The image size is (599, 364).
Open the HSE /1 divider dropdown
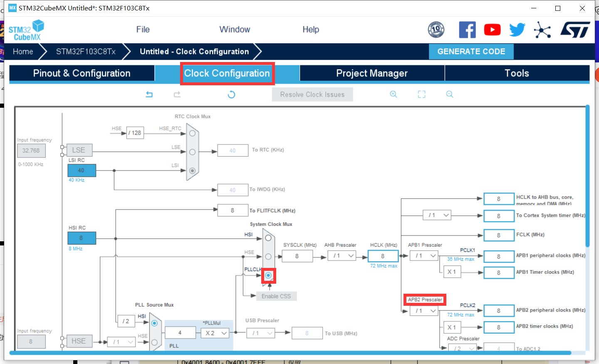(121, 342)
